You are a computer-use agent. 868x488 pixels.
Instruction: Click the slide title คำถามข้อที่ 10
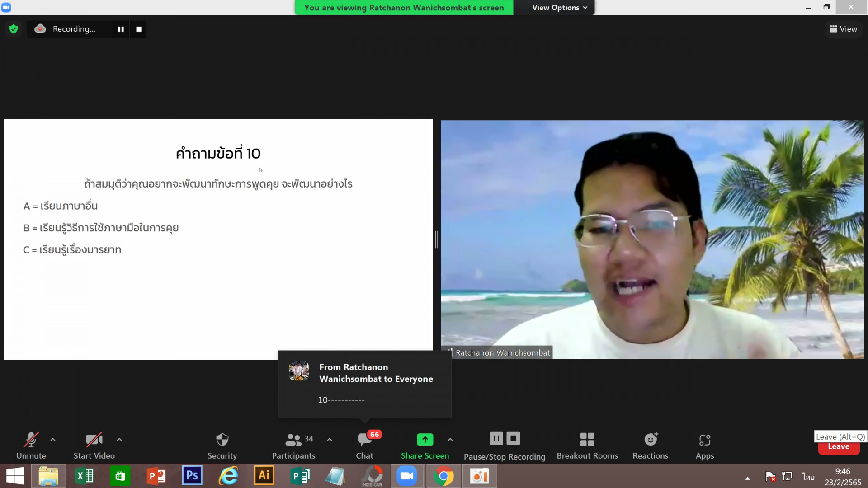click(x=218, y=153)
